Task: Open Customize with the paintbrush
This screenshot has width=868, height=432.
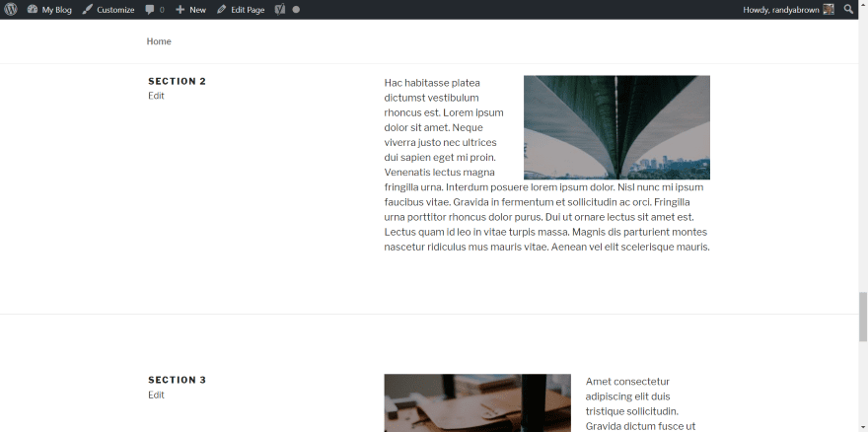Action: (108, 10)
